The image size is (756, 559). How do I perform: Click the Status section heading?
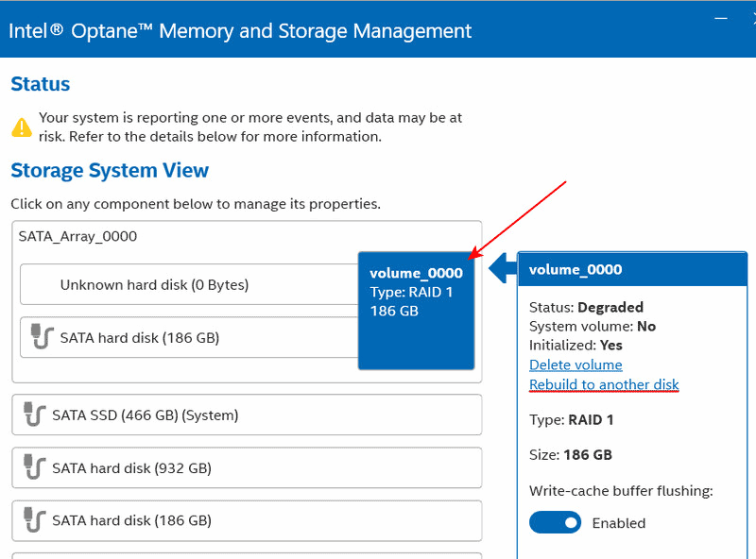(41, 84)
